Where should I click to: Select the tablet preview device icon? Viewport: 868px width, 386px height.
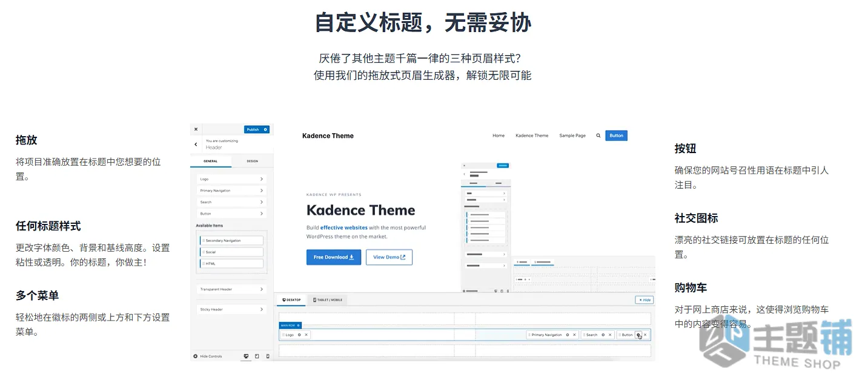point(257,356)
